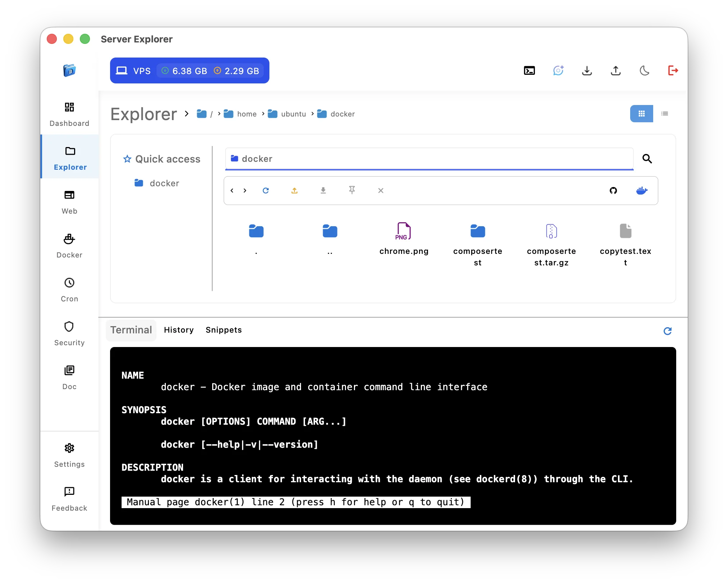
Task: Go back with the left arrow in the file toolbar
Action: 232,191
